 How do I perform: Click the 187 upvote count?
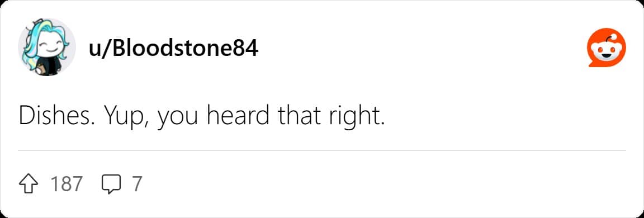(x=66, y=184)
